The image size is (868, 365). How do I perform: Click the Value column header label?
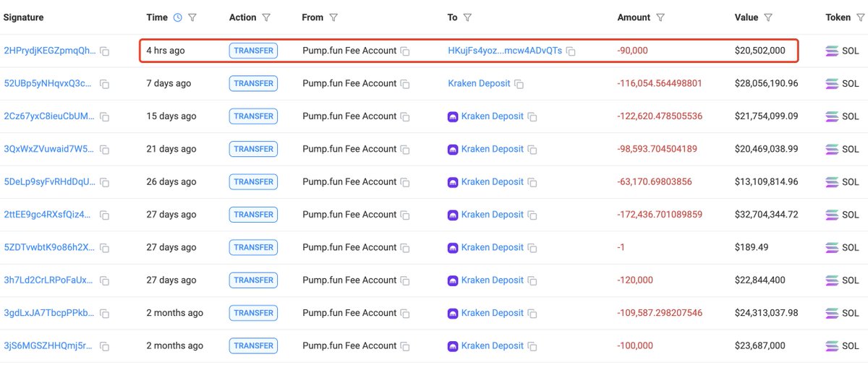pos(746,17)
